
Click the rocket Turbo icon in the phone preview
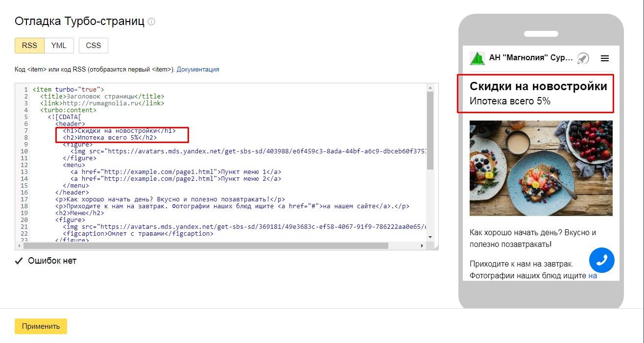point(582,58)
